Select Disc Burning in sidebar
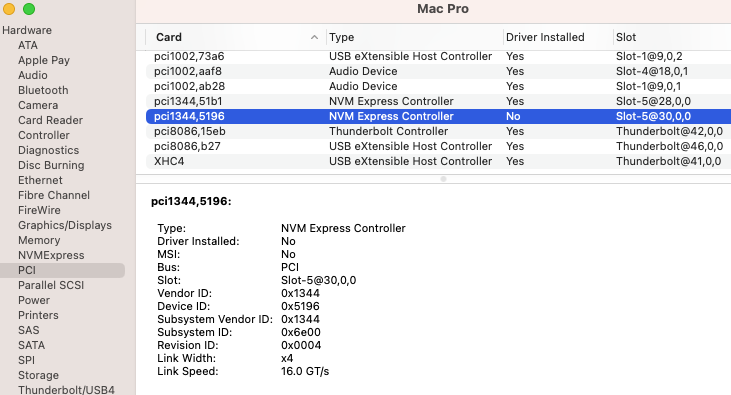This screenshot has width=731, height=395. pos(51,165)
